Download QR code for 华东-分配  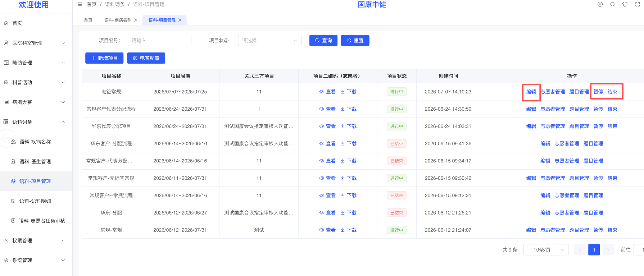pos(348,212)
